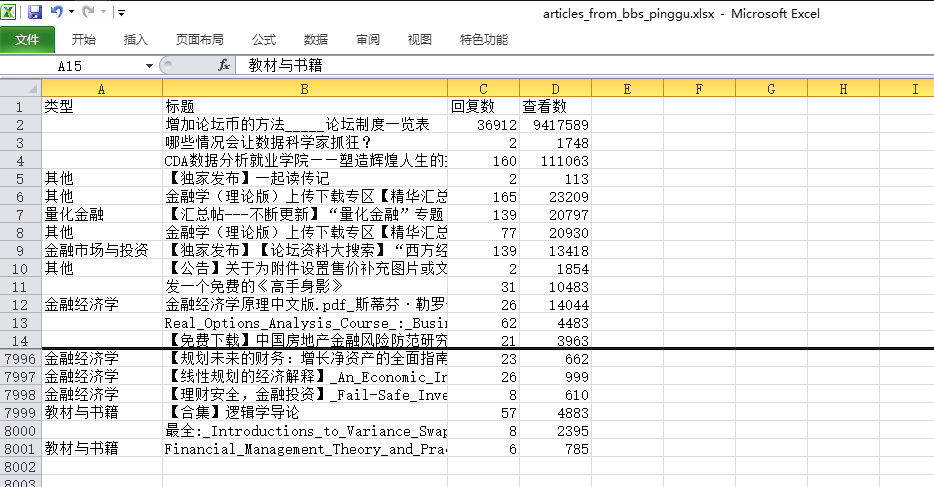Screen dimensions: 934x487
Task: Click the cell with value 2395
Action: point(555,430)
